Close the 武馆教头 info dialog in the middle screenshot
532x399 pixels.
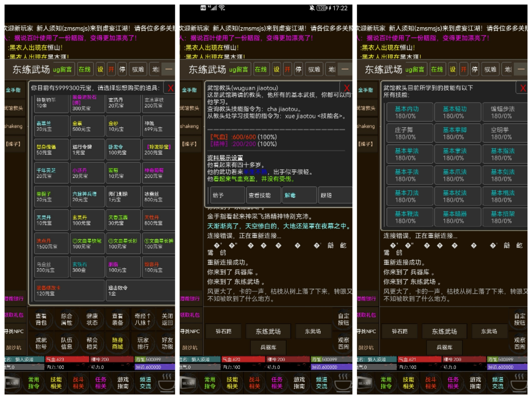click(x=346, y=88)
